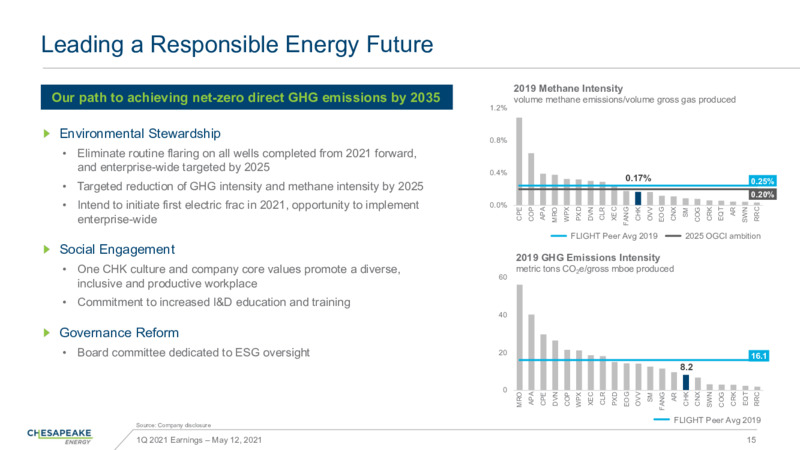
Task: Click the APA bar in the GHG chart
Action: pos(532,353)
